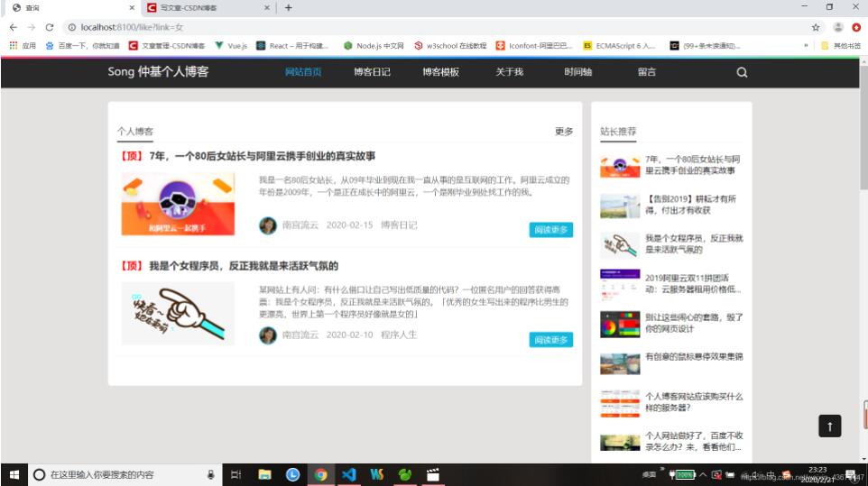Open the 文章管理-CSDN博客 bookmark
868x486 pixels.
point(167,45)
